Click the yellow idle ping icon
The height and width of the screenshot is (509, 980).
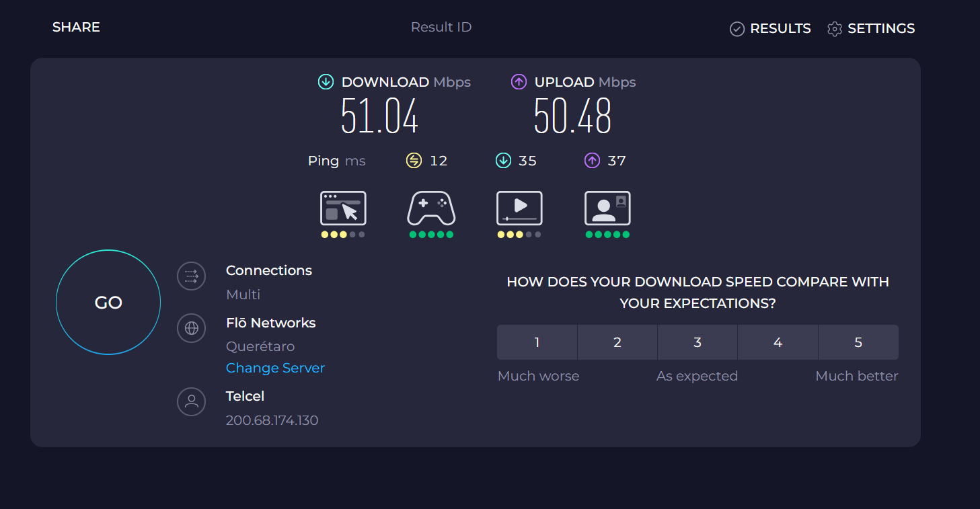coord(414,161)
